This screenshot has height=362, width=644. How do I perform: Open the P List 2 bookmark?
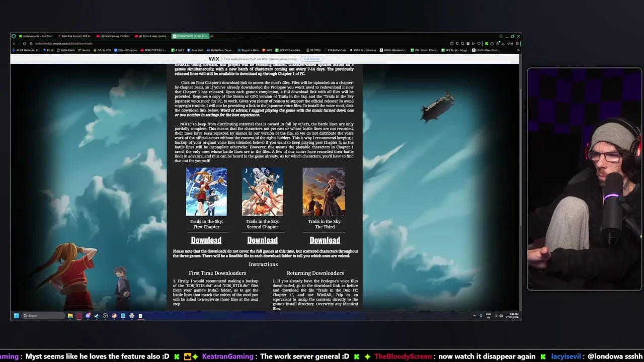click(x=178, y=50)
